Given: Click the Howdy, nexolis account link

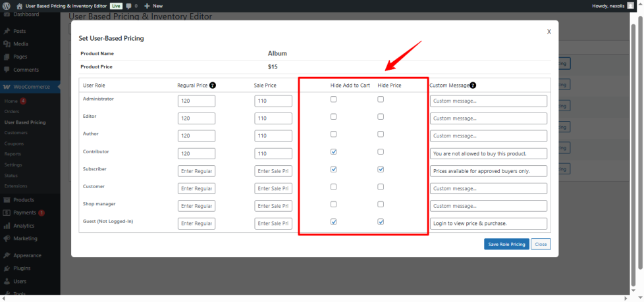Looking at the screenshot, I should pos(608,6).
